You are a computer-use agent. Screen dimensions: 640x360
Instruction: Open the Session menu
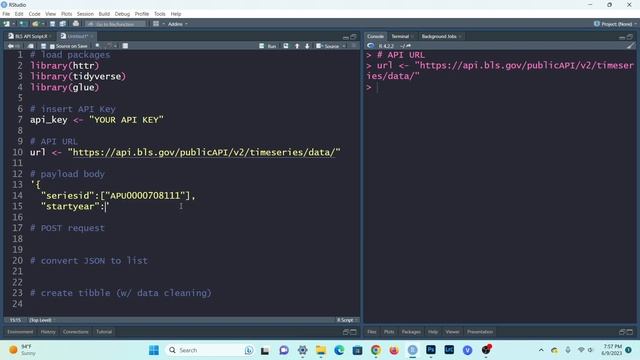tap(85, 14)
